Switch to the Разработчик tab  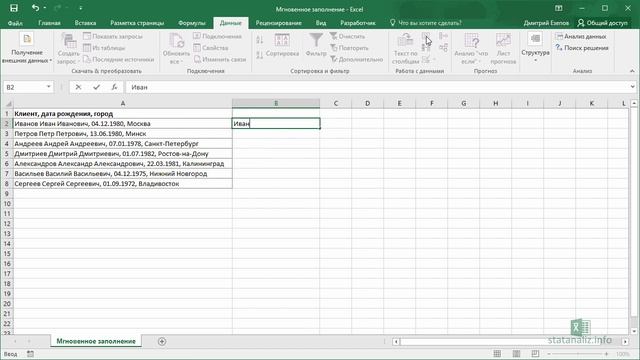click(358, 23)
